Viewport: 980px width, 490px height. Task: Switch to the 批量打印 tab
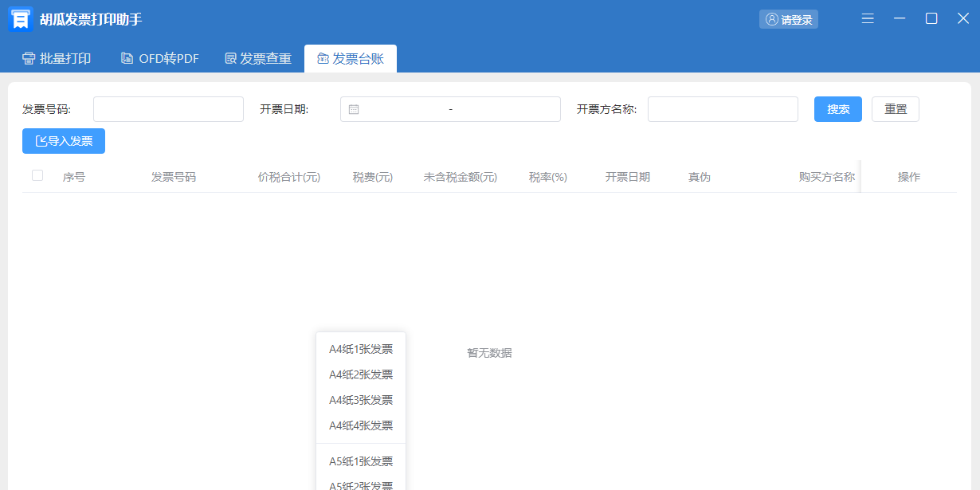(x=57, y=58)
